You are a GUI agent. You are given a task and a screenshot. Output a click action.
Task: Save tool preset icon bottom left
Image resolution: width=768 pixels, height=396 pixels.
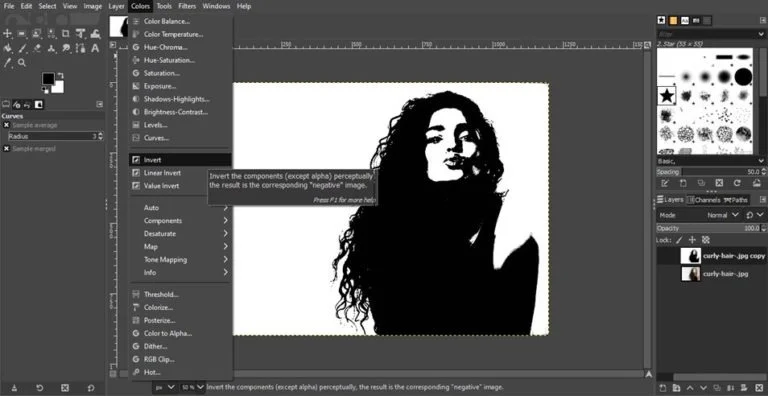tap(14, 388)
